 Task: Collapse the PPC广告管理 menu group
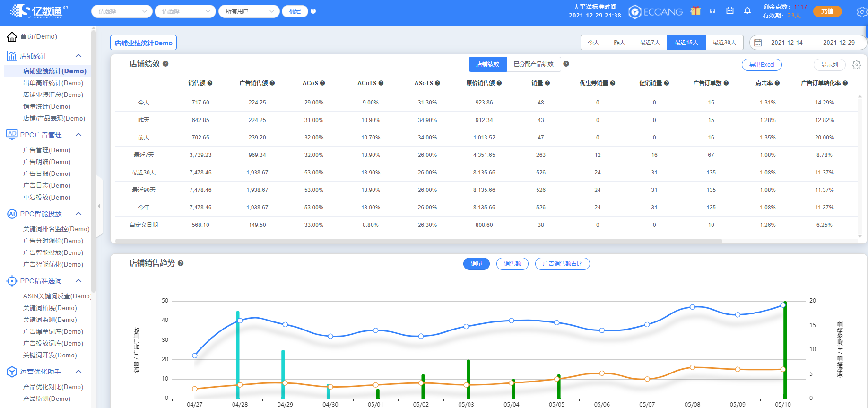pos(78,135)
